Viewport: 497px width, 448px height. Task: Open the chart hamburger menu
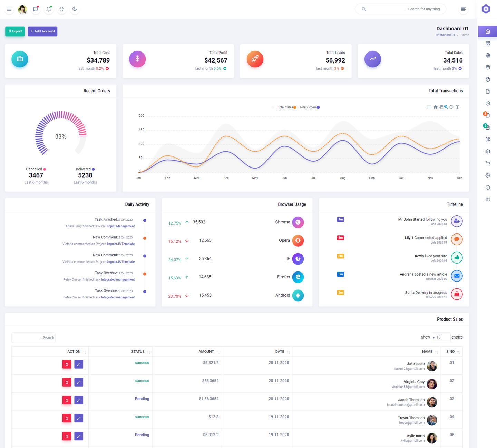[x=429, y=107]
